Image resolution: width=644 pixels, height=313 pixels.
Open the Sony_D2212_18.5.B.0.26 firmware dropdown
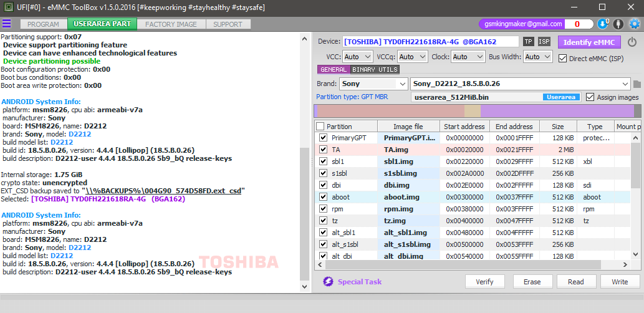(x=521, y=84)
